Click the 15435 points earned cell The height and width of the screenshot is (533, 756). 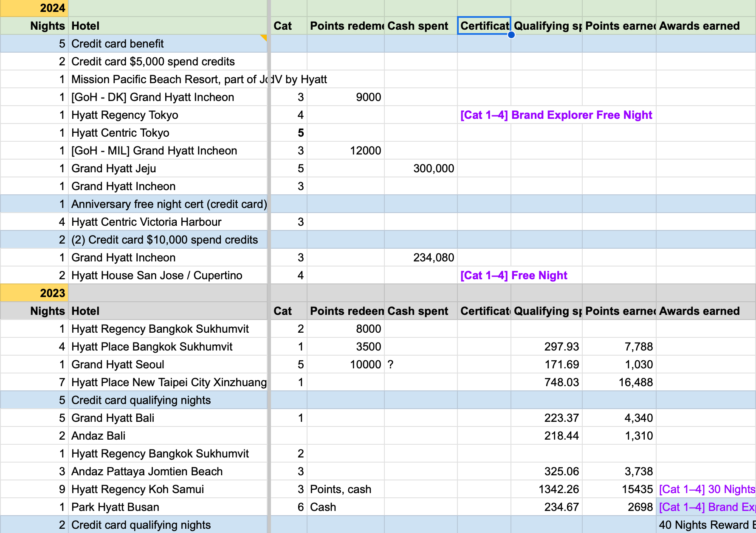point(619,489)
